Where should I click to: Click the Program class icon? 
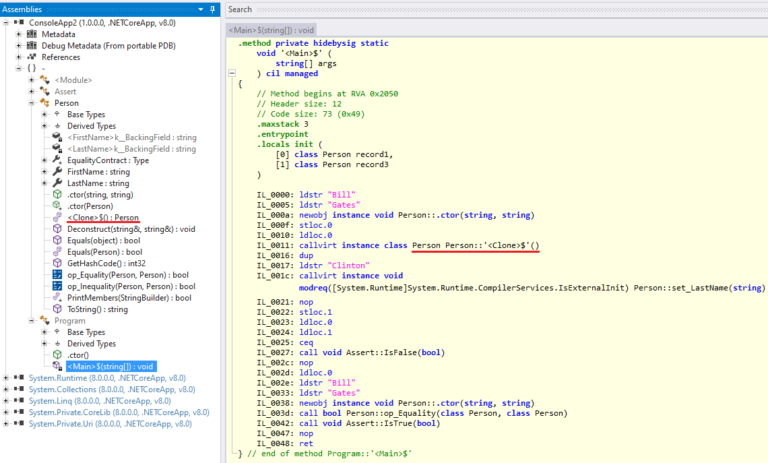(45, 320)
